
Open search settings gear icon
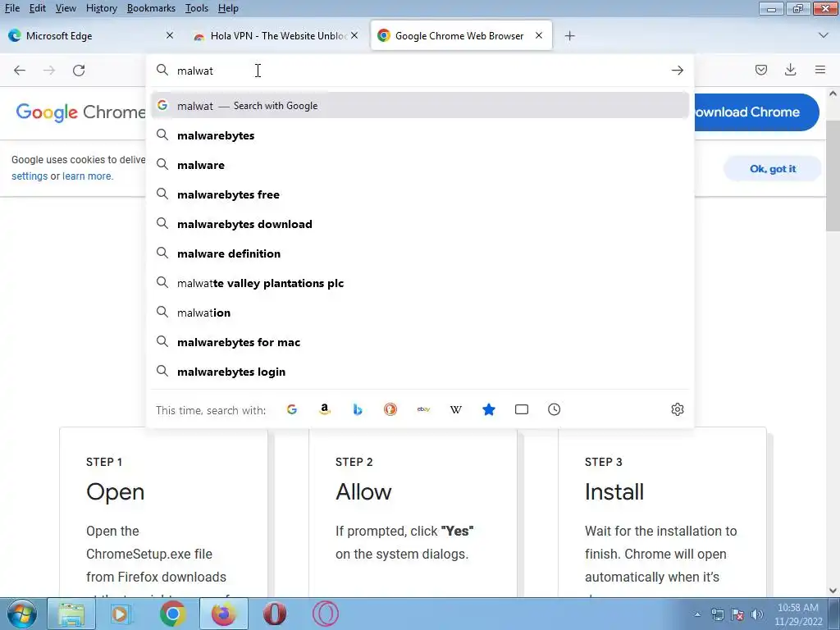pos(677,410)
